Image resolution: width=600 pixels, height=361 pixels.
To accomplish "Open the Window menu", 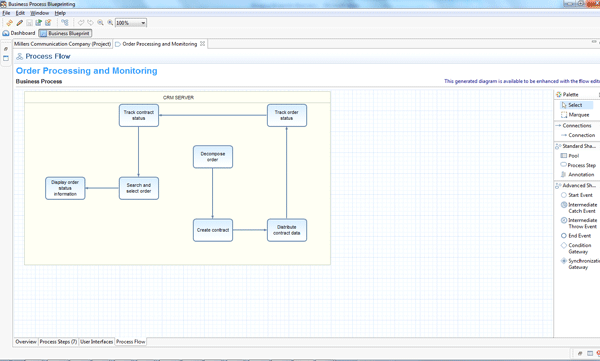I will click(39, 13).
